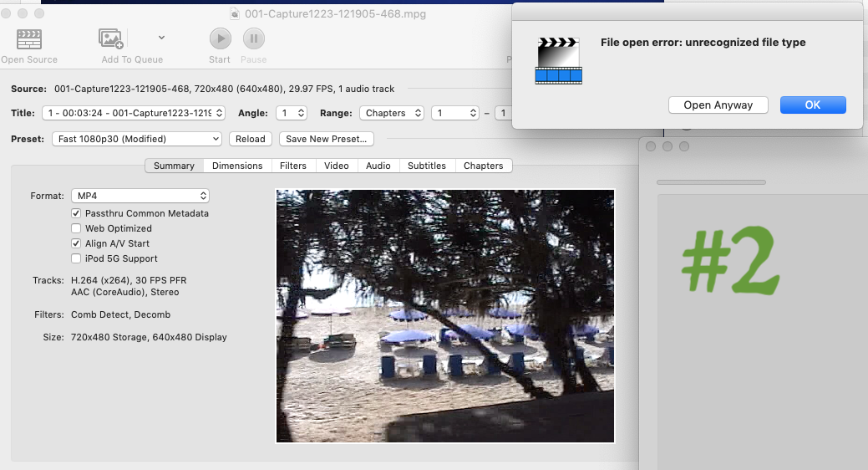Screen dimensions: 868x470
Task: Open the Format MP4 dropdown
Action: (x=140, y=196)
